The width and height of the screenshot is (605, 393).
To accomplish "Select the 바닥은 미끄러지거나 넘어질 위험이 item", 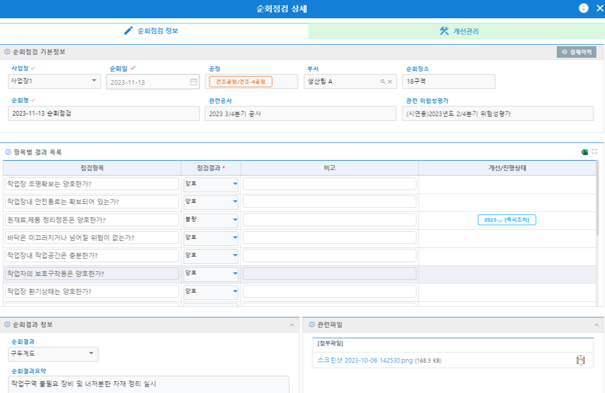I will tap(92, 238).
